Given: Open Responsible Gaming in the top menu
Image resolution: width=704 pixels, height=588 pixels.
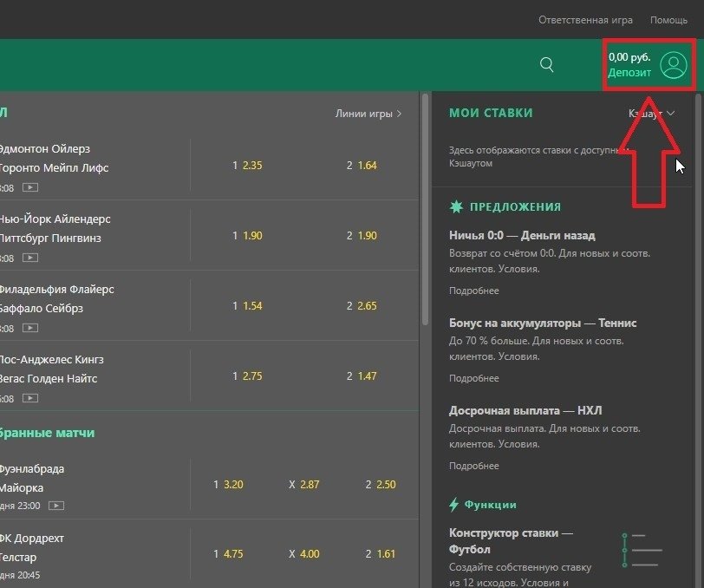Looking at the screenshot, I should (x=585, y=20).
